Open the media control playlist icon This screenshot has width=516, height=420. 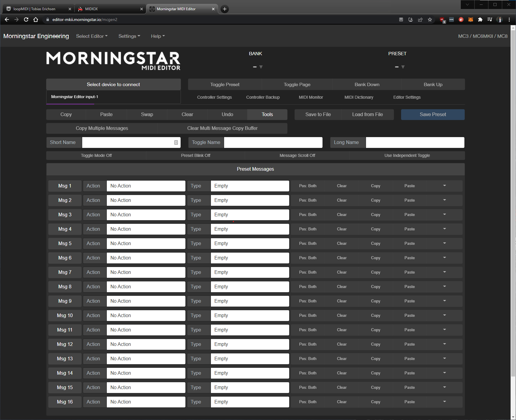[x=490, y=19]
